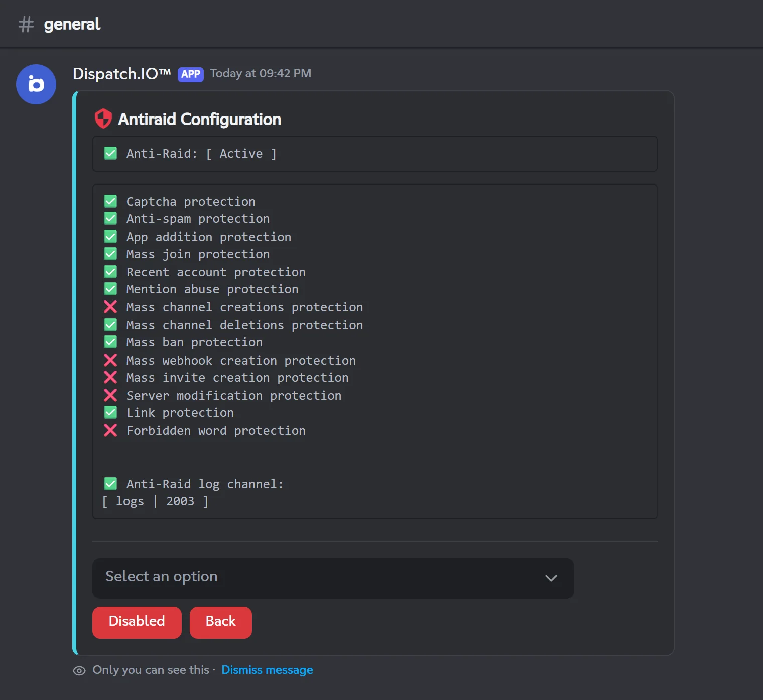Image resolution: width=763 pixels, height=700 pixels.
Task: Open the 'Select an option' dropdown menu
Action: coord(333,578)
